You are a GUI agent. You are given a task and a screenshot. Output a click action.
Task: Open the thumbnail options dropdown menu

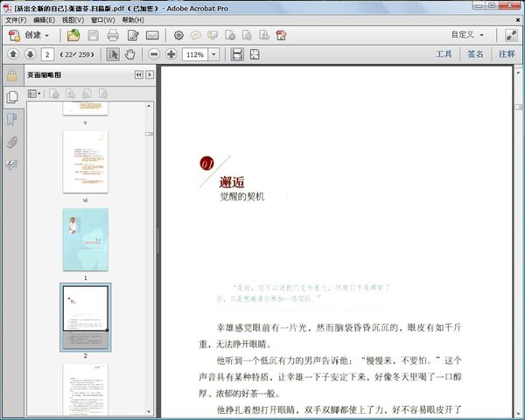34,94
